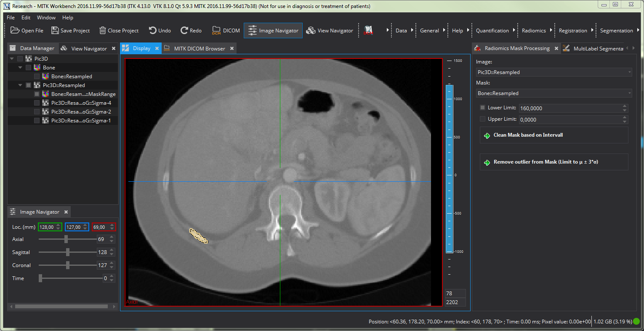Toggle visibility checkbox of Bone node
644x331 pixels.
coord(28,67)
